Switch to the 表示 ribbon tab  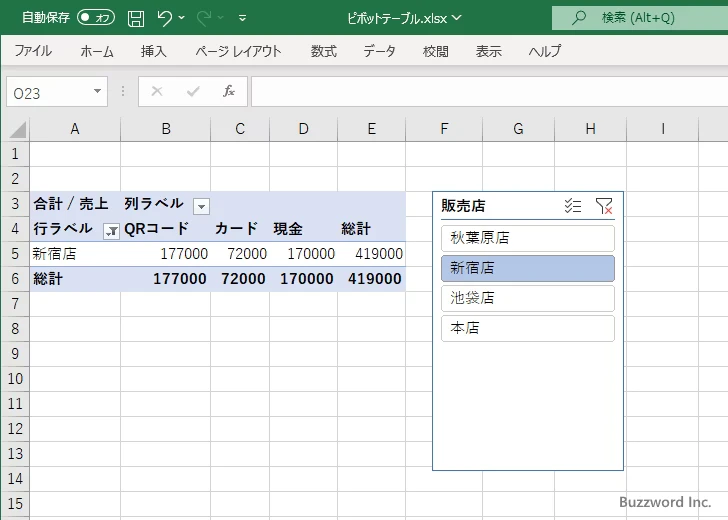pos(488,51)
